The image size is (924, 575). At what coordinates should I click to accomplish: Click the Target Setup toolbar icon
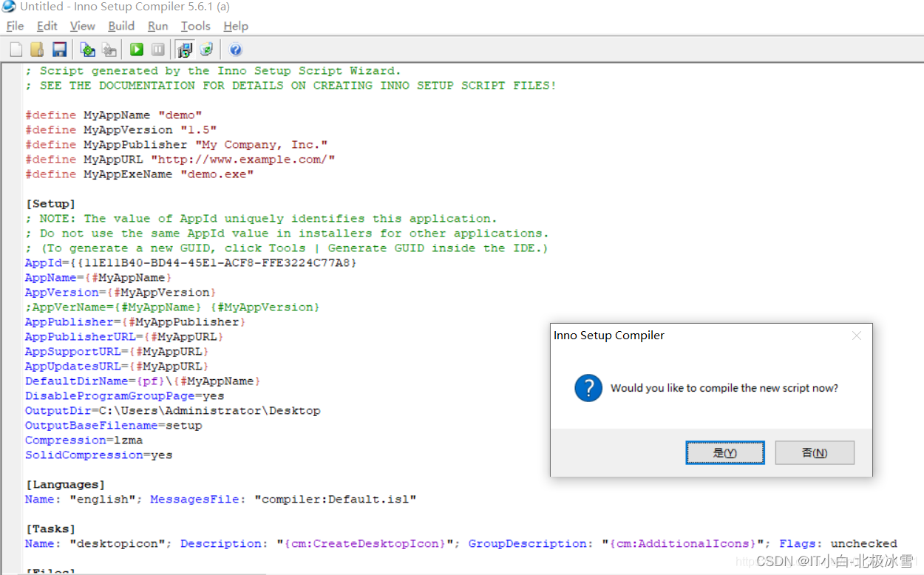click(185, 50)
